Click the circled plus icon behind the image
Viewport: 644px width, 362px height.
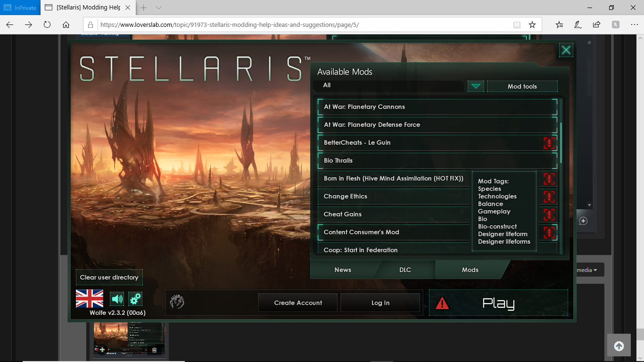[583, 221]
